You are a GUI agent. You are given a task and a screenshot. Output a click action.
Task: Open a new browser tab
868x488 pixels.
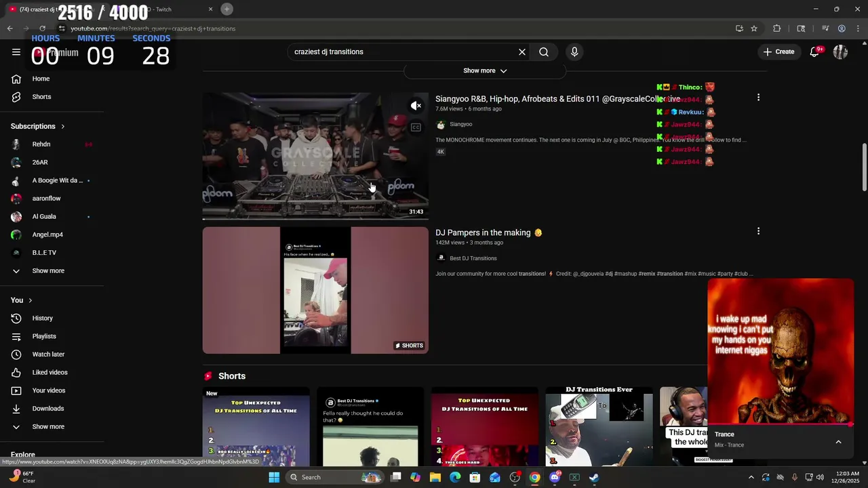pos(227,9)
